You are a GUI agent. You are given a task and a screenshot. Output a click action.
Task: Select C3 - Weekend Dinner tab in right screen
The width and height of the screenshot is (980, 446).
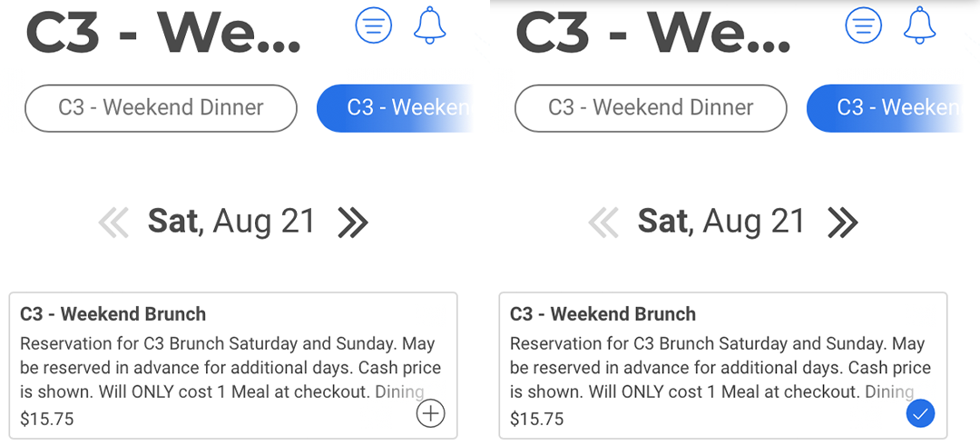click(x=651, y=108)
